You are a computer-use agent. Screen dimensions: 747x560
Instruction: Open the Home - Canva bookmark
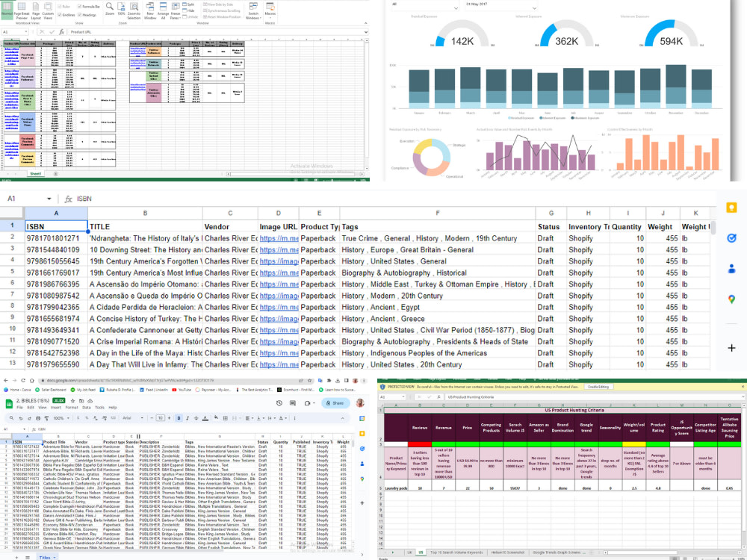point(17,390)
